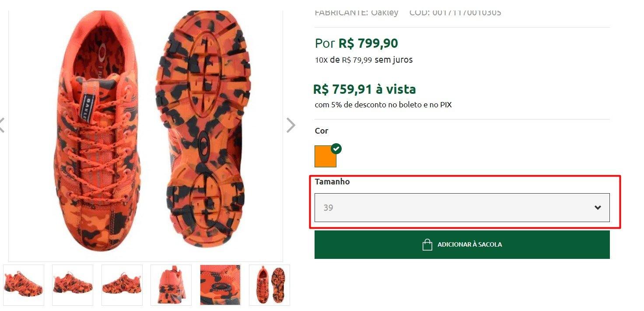Select the close-up logo thumbnail
The width and height of the screenshot is (644, 311).
pos(220,285)
